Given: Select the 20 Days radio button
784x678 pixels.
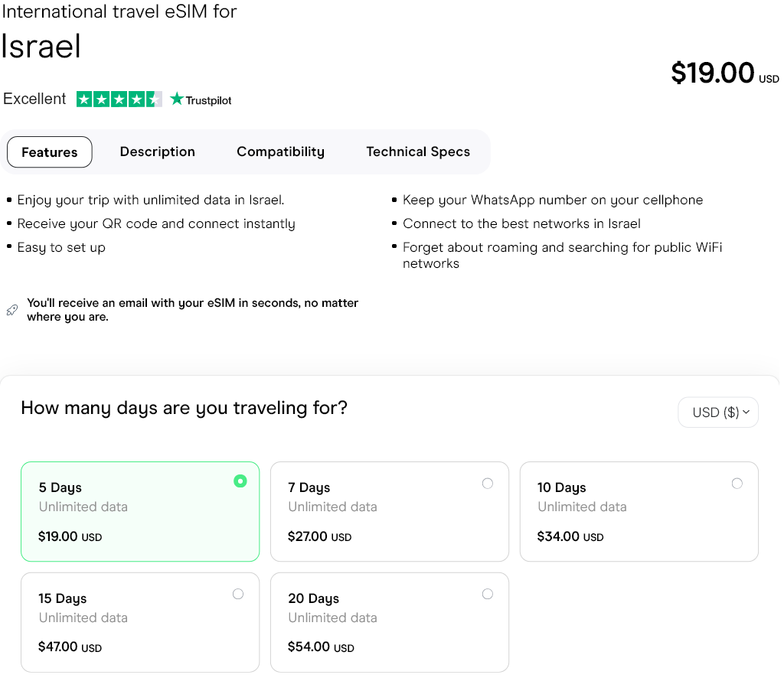Looking at the screenshot, I should 488,594.
